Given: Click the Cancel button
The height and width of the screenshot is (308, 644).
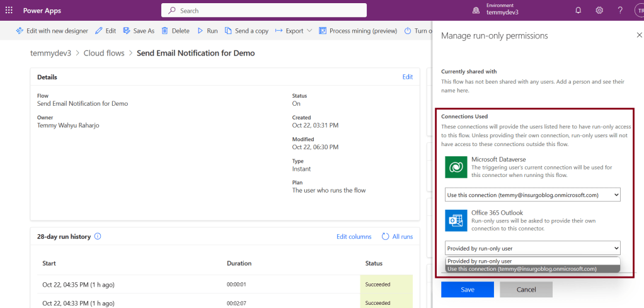Looking at the screenshot, I should pyautogui.click(x=526, y=290).
